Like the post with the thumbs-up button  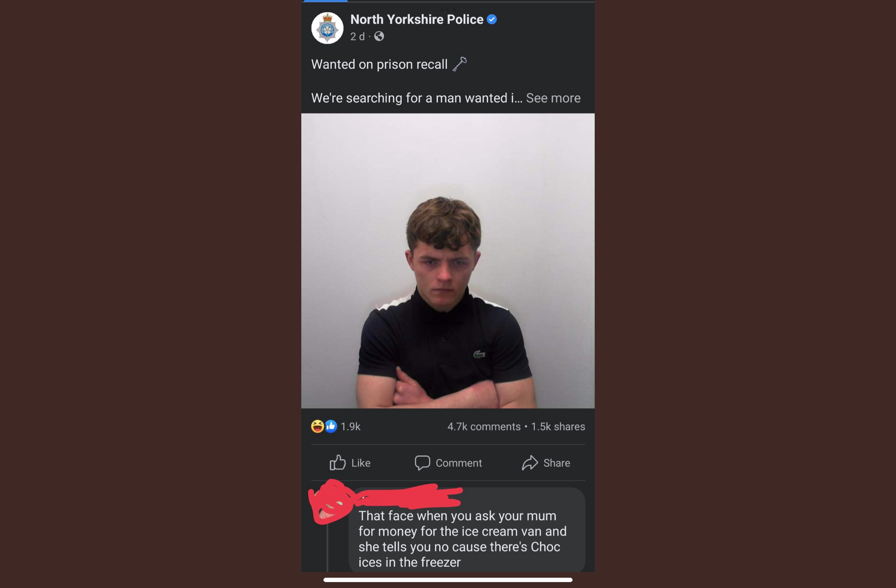click(x=350, y=463)
